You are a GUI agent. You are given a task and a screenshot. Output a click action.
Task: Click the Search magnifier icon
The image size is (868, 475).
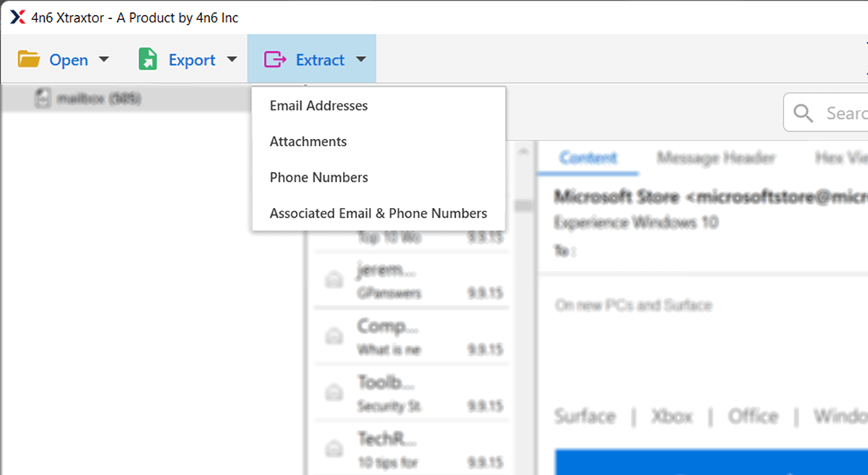click(x=803, y=113)
